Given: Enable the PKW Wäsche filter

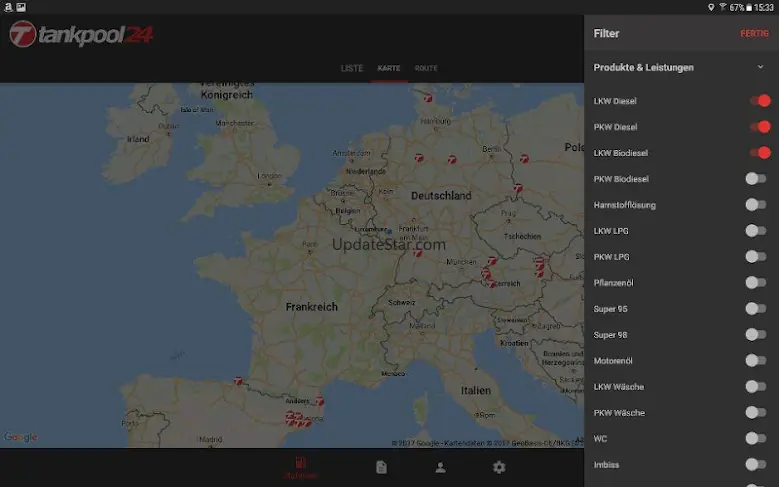Looking at the screenshot, I should tap(756, 412).
